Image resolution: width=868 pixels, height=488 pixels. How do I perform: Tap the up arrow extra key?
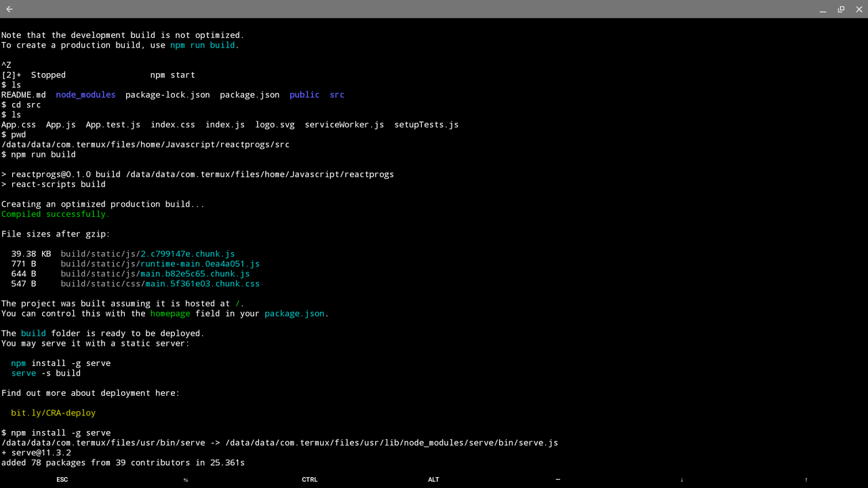pos(806,479)
